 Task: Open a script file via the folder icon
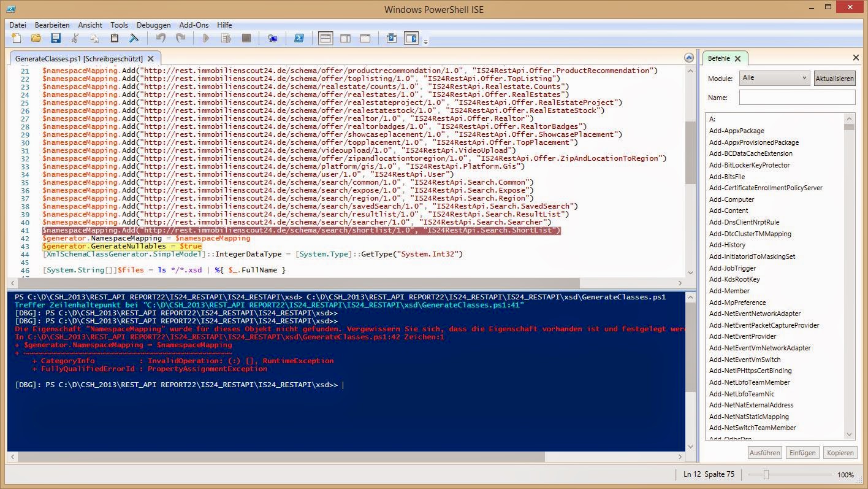tap(36, 39)
